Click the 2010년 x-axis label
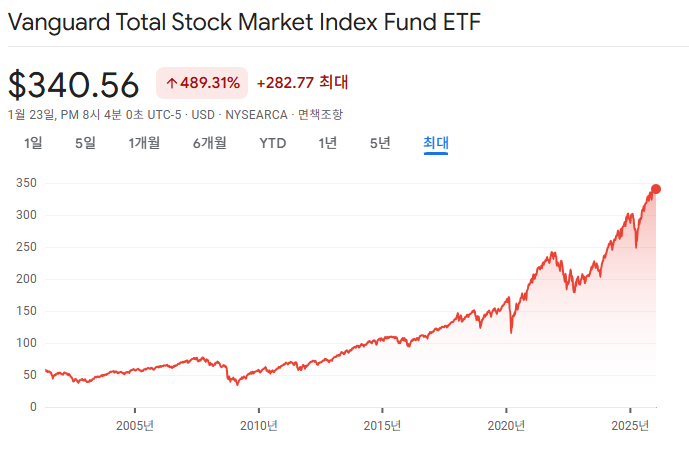The height and width of the screenshot is (452, 689). point(259,425)
